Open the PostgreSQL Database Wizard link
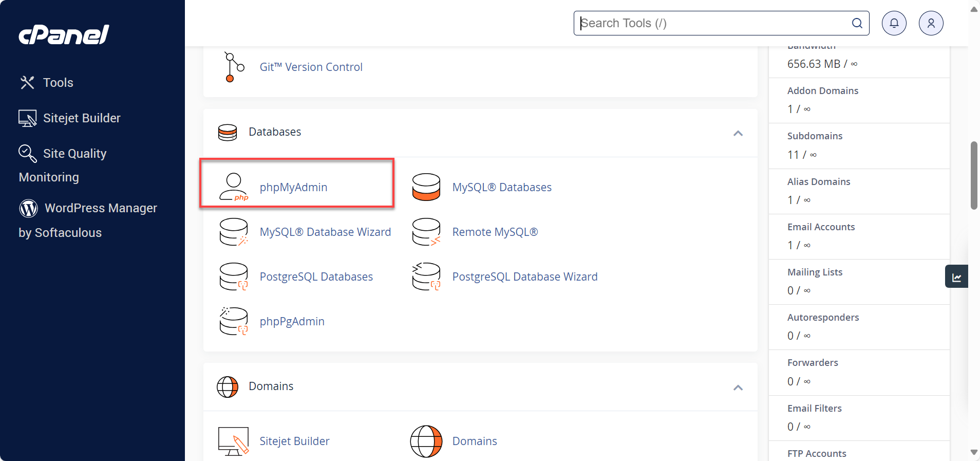This screenshot has height=461, width=980. pyautogui.click(x=525, y=276)
